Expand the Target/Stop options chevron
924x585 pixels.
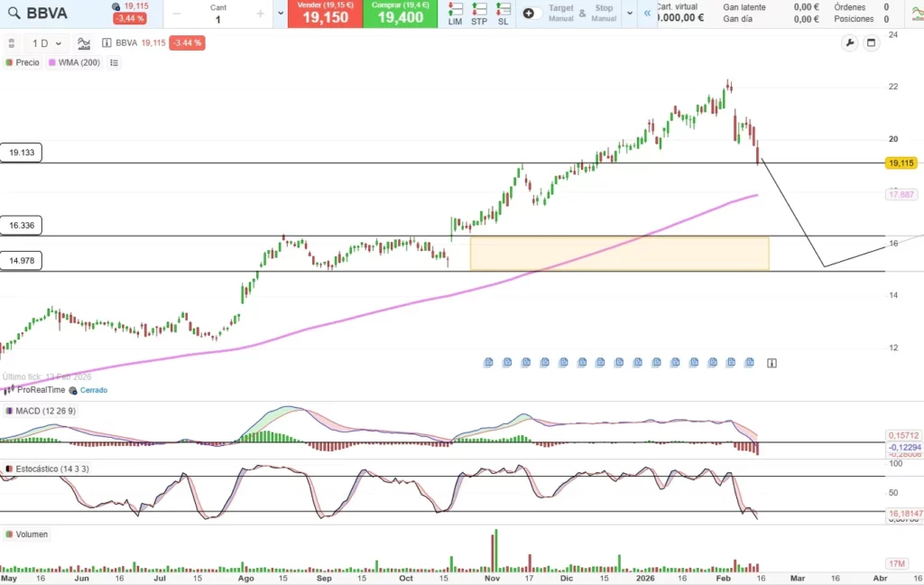click(x=630, y=14)
